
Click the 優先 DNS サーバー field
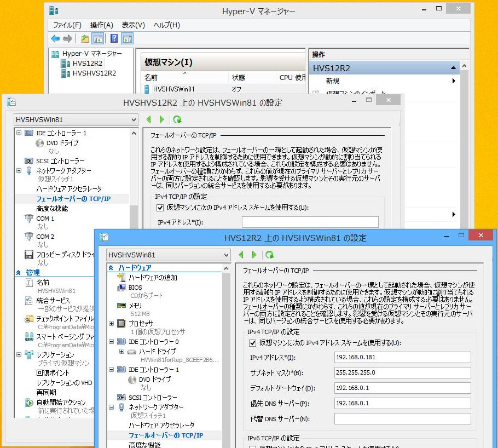point(402,403)
